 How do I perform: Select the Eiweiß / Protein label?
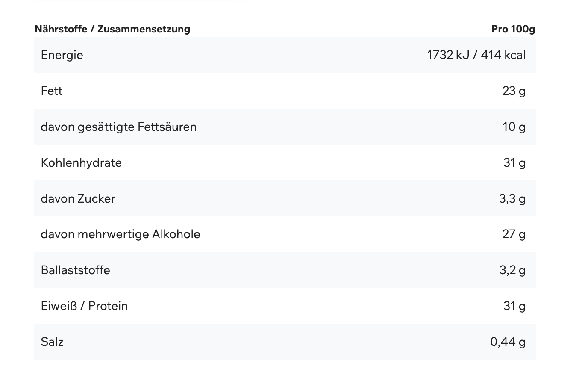85,306
